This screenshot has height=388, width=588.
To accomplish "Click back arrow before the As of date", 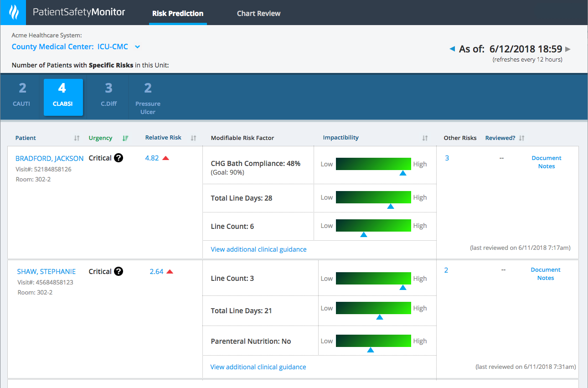I will pyautogui.click(x=453, y=49).
